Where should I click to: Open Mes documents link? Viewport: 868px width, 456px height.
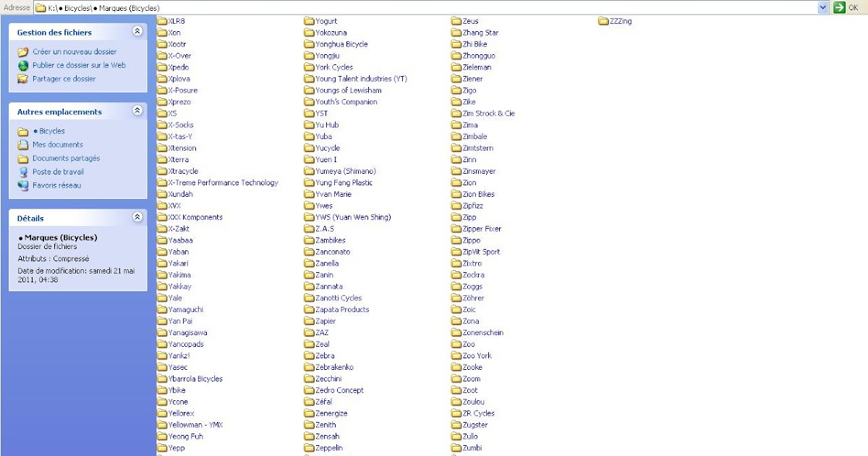click(x=58, y=145)
